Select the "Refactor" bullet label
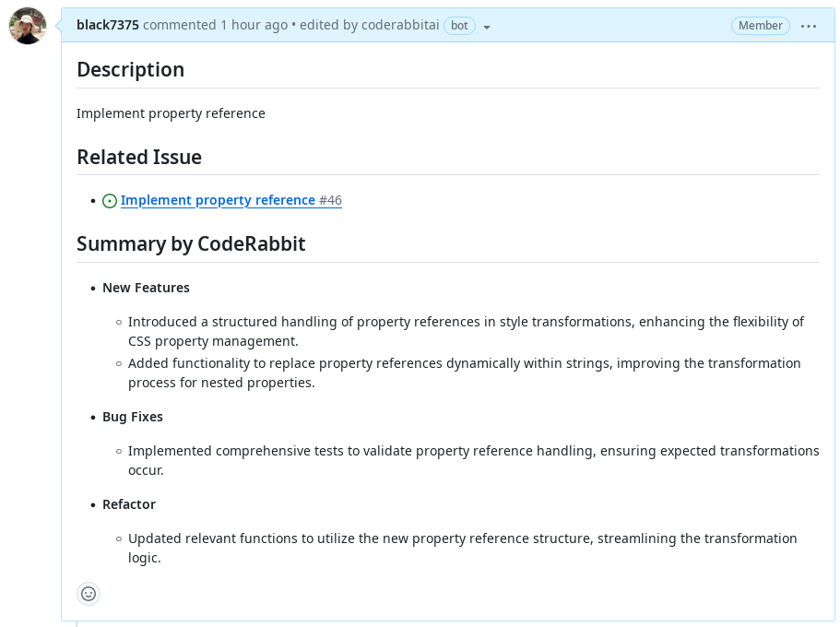The width and height of the screenshot is (840, 627). (x=129, y=504)
